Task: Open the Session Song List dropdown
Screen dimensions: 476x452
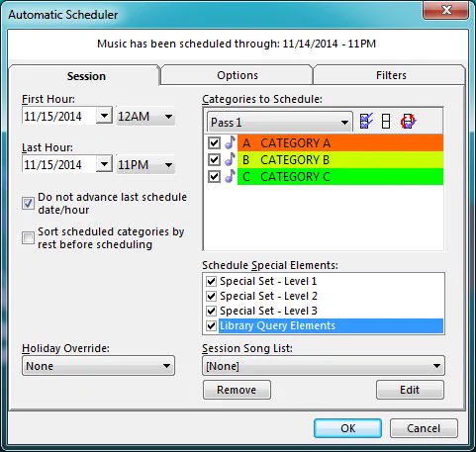Action: pos(324,366)
